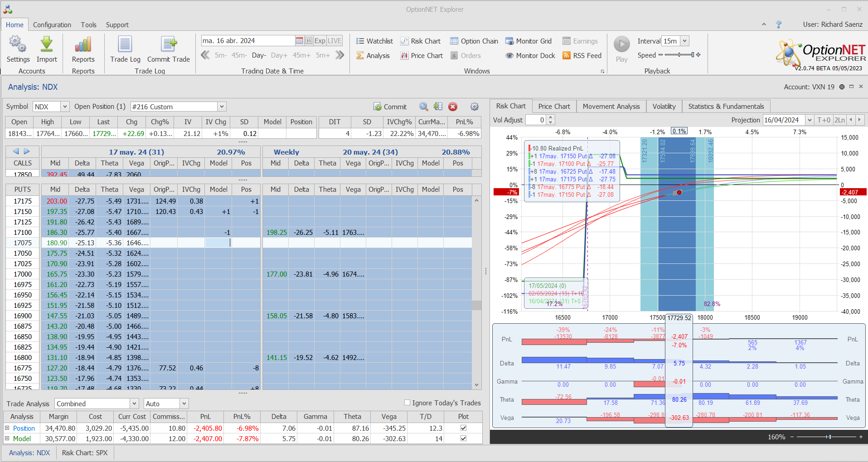868x462 pixels.
Task: Open the Statistics & Fundamentals tab
Action: 726,106
